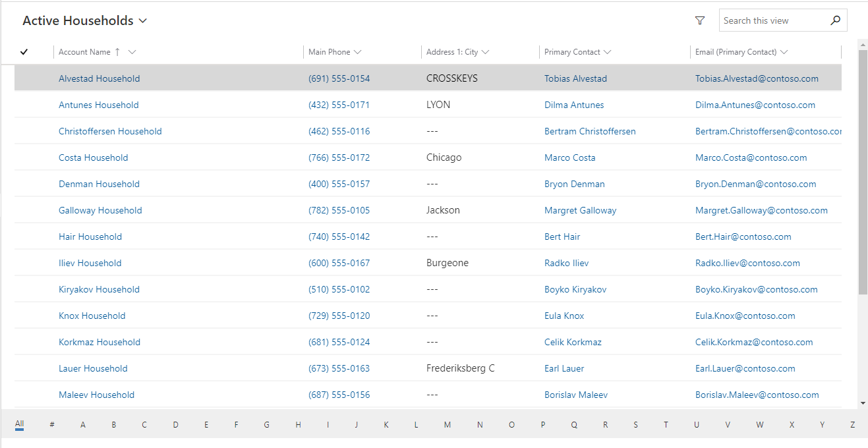Open the Primary Contact column dropdown
The image size is (868, 448).
click(x=607, y=52)
